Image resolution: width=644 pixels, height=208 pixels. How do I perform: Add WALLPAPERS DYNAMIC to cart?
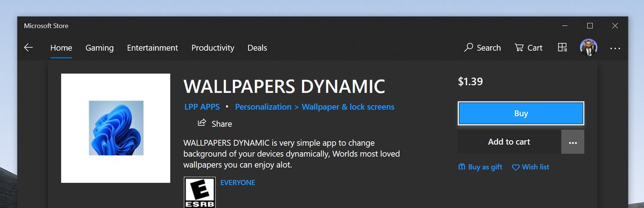coord(509,142)
